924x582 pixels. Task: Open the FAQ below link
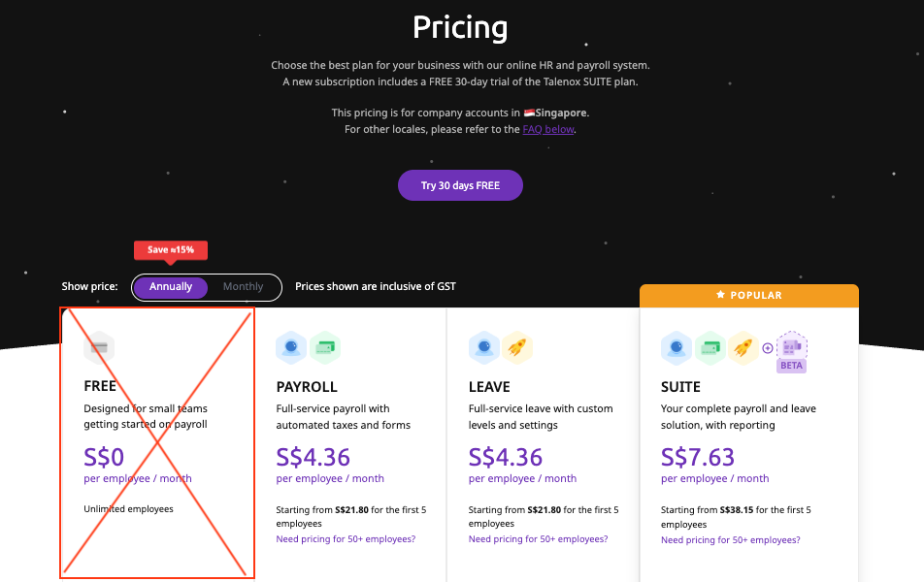547,128
